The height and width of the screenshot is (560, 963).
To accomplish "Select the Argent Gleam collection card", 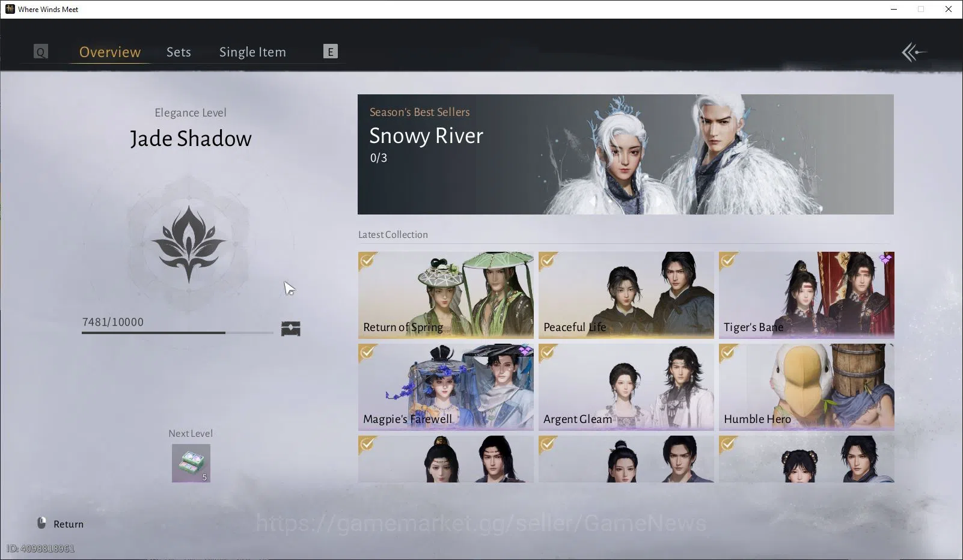I will 626,387.
